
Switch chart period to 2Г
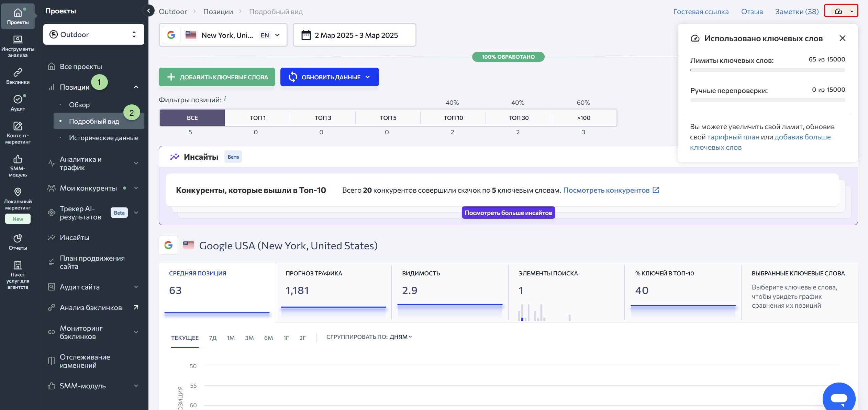pos(302,338)
